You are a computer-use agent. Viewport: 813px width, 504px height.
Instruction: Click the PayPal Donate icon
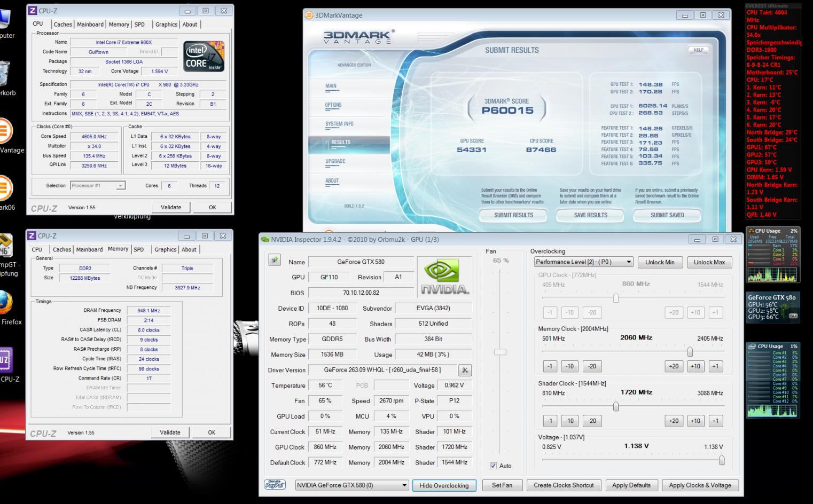275,484
